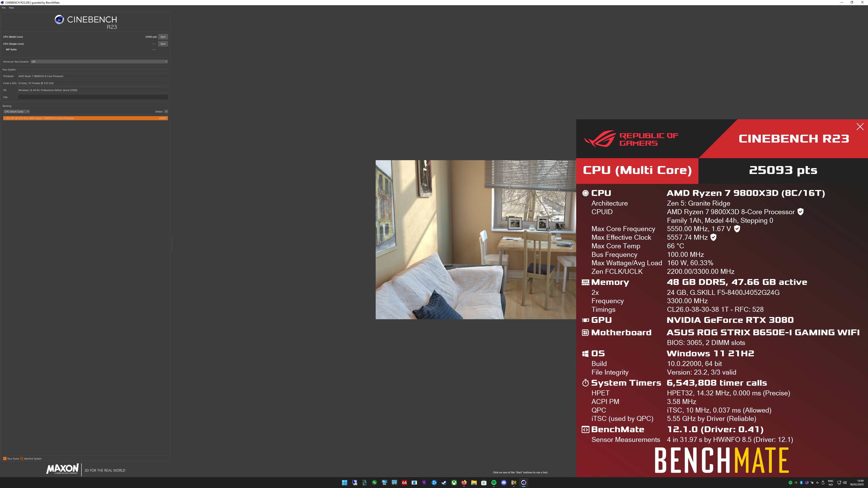868x488 pixels.
Task: Click the Windows 11 21H2 text
Action: pyautogui.click(x=710, y=353)
